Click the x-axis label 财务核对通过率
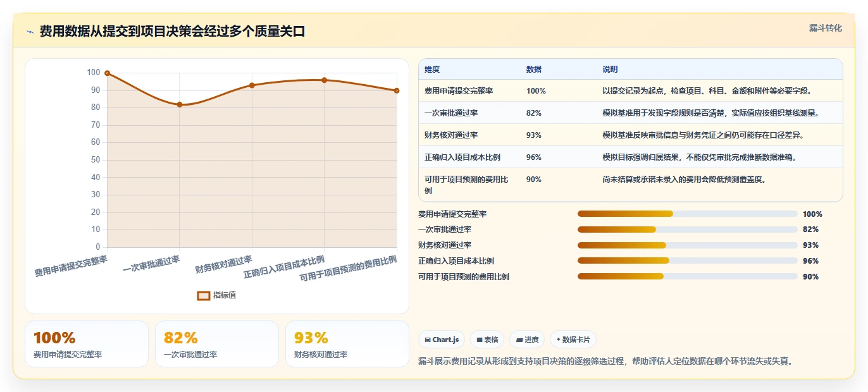 [224, 264]
